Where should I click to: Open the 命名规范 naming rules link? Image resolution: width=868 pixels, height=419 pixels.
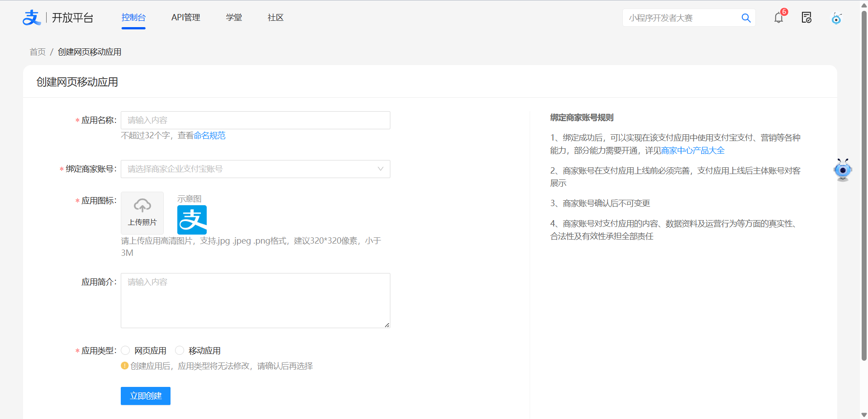[x=209, y=135]
